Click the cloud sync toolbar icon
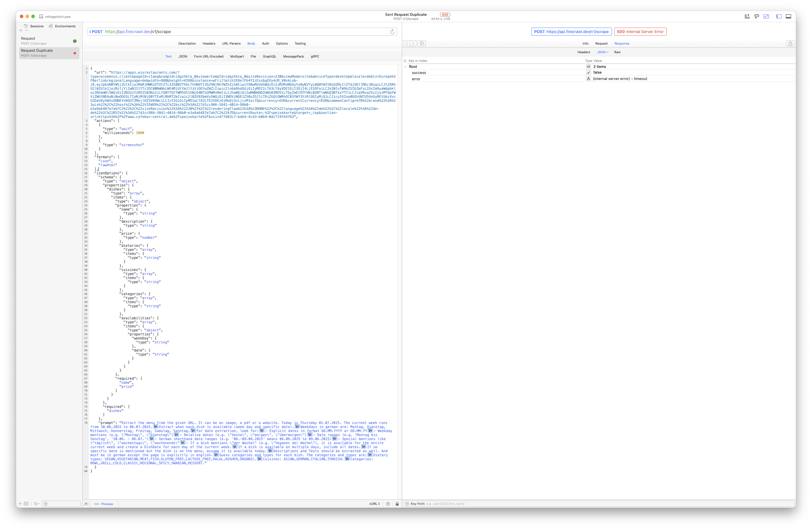 (x=756, y=16)
